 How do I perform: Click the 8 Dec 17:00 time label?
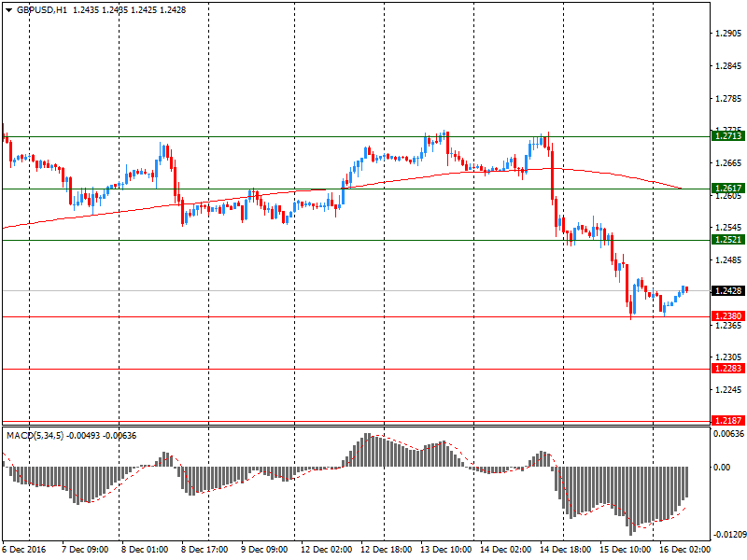point(204,550)
